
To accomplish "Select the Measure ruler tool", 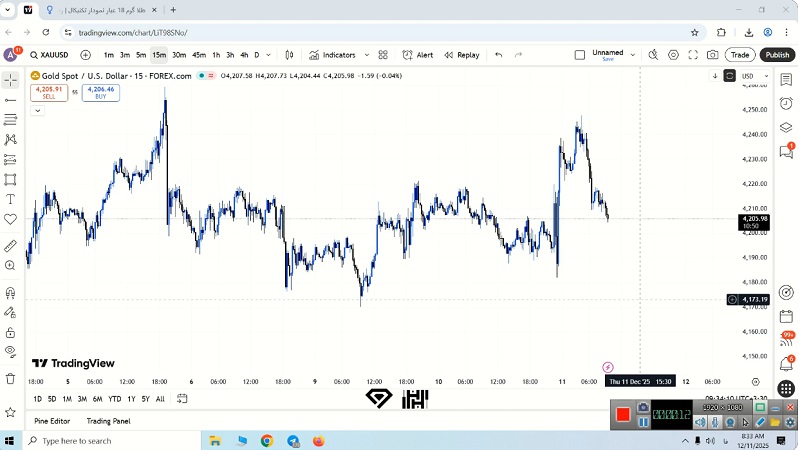I will [x=11, y=245].
